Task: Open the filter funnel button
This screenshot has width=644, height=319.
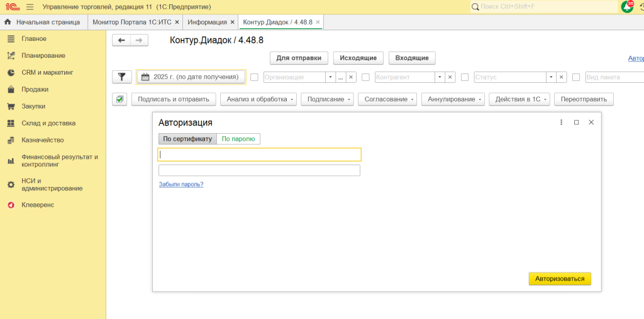Action: (x=121, y=77)
